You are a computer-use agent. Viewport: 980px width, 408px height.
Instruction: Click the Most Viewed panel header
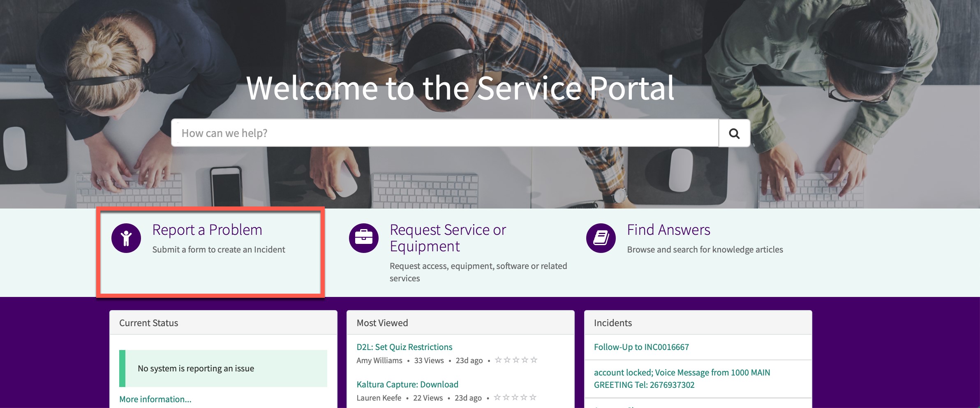382,323
